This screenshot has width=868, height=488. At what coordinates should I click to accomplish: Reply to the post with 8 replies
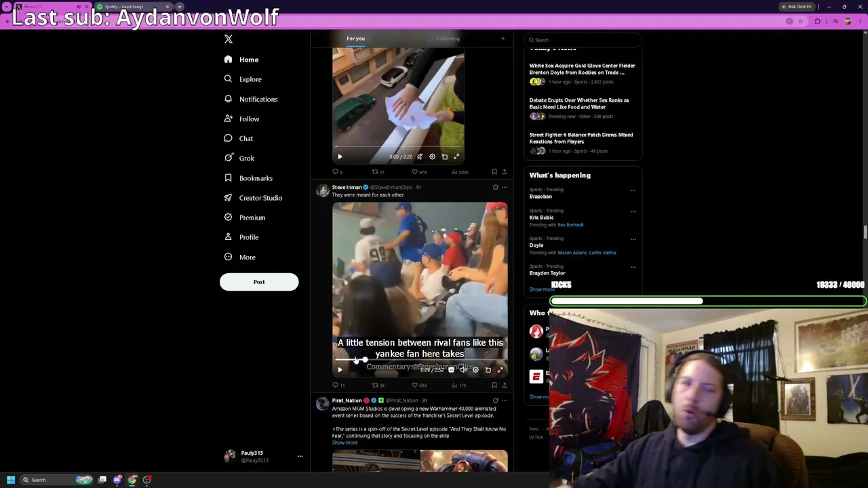pyautogui.click(x=337, y=172)
